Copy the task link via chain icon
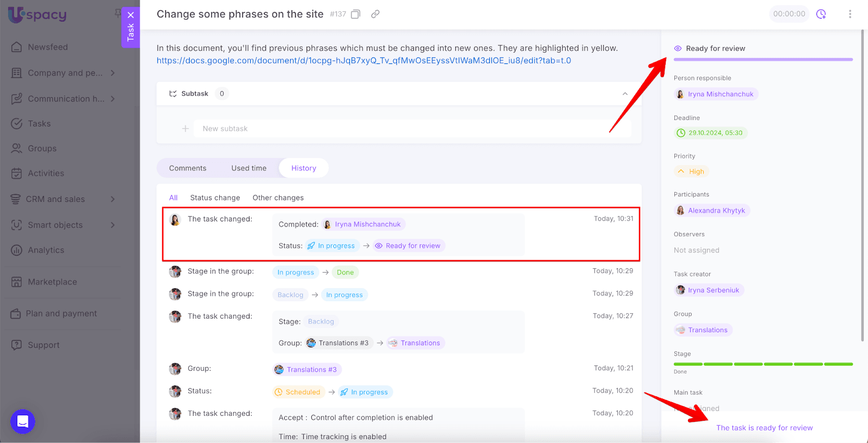The width and height of the screenshot is (868, 443). (375, 14)
